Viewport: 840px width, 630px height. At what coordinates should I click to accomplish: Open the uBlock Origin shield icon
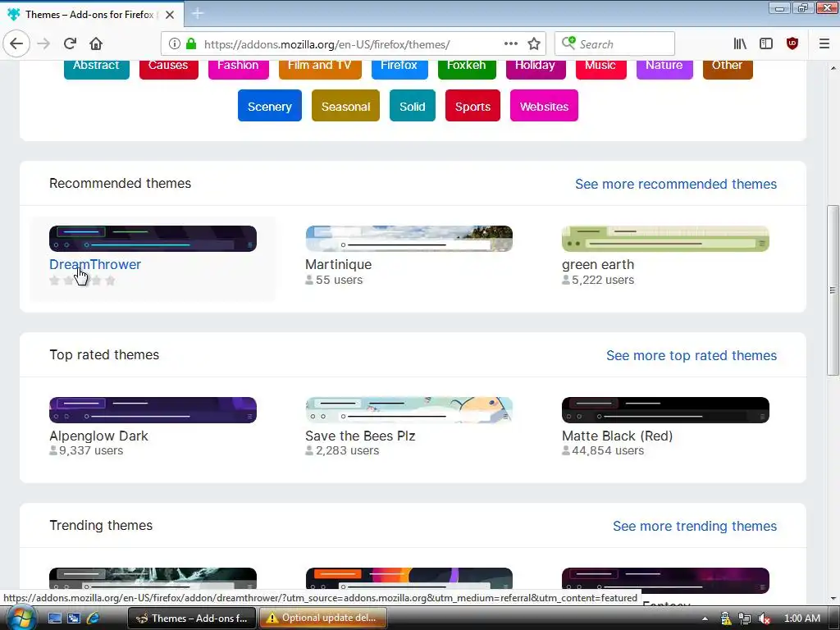(792, 44)
